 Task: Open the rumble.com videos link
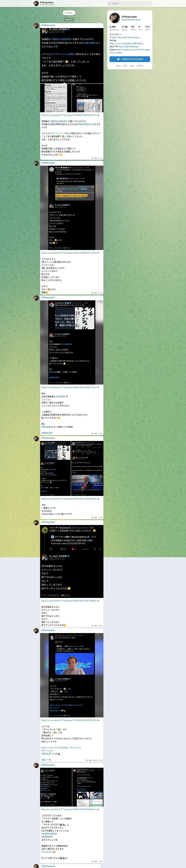(130, 51)
